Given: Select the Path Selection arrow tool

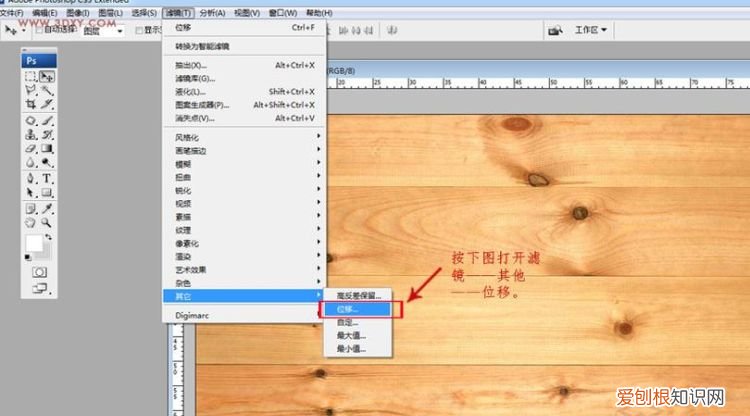Looking at the screenshot, I should pyautogui.click(x=31, y=193).
